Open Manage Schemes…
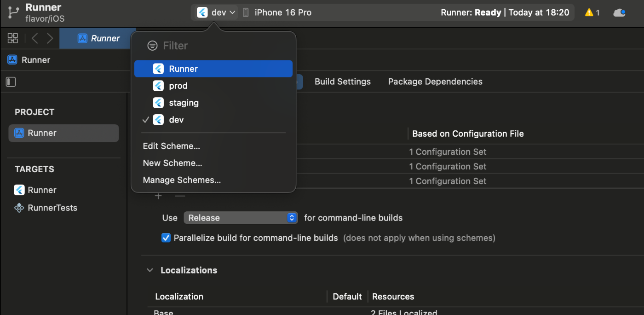 click(x=182, y=181)
